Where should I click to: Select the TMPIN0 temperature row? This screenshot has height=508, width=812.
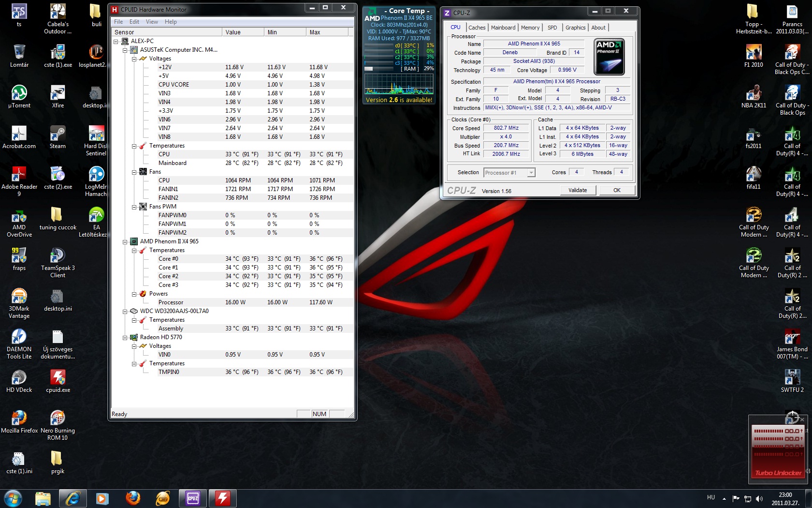(251, 372)
